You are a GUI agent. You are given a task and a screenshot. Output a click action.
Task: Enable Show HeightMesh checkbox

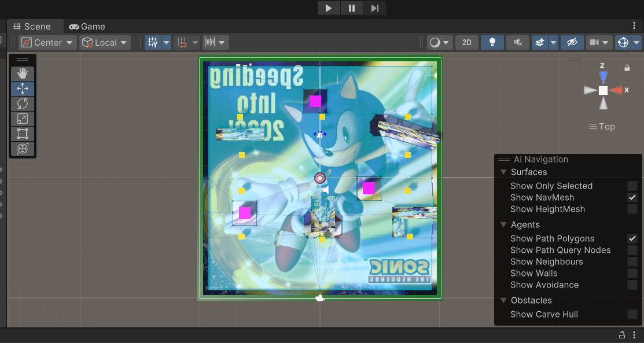click(632, 209)
